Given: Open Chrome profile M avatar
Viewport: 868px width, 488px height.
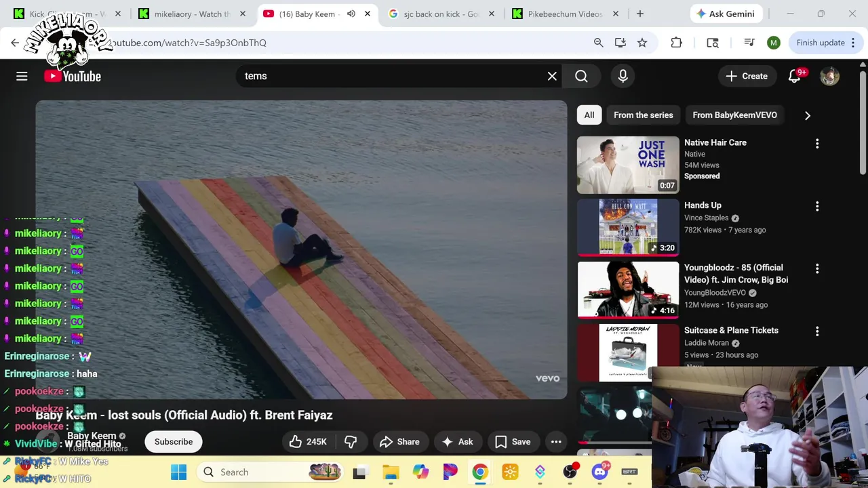Looking at the screenshot, I should 773,43.
